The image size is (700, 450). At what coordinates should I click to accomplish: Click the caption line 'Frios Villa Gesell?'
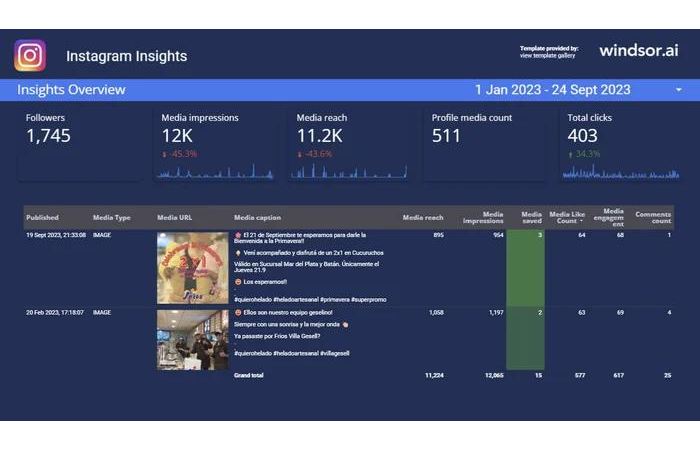pyautogui.click(x=277, y=336)
